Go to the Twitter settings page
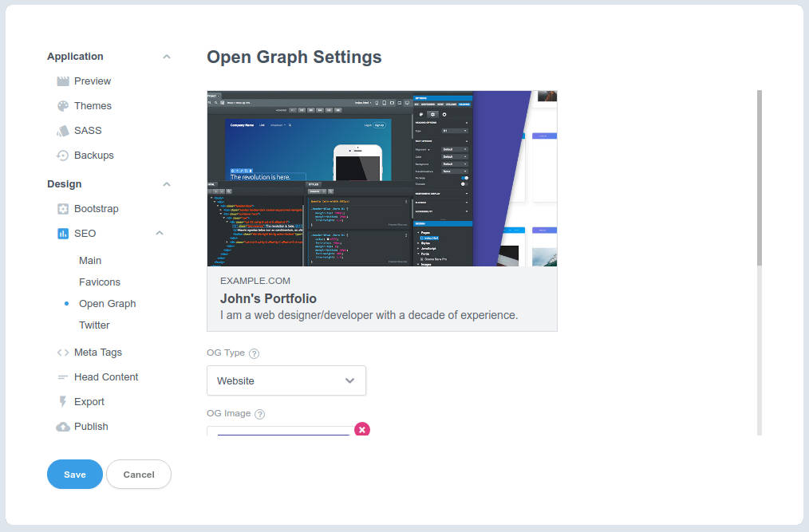The image size is (809, 532). tap(94, 325)
